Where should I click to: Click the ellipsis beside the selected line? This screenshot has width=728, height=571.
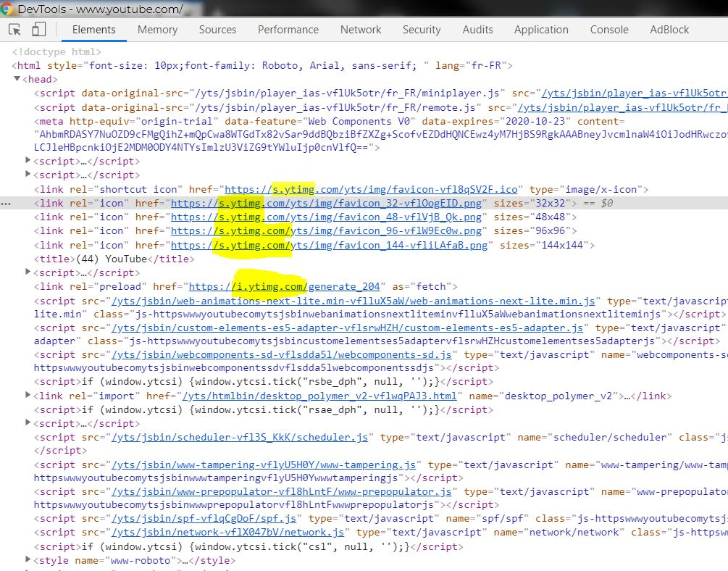6,204
